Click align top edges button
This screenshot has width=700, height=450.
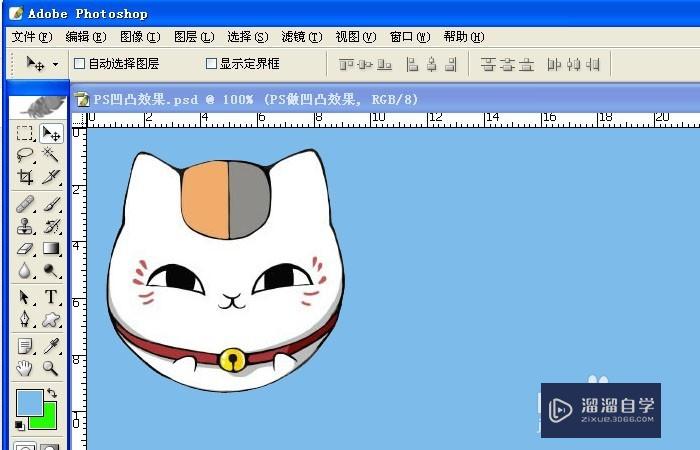coord(346,65)
